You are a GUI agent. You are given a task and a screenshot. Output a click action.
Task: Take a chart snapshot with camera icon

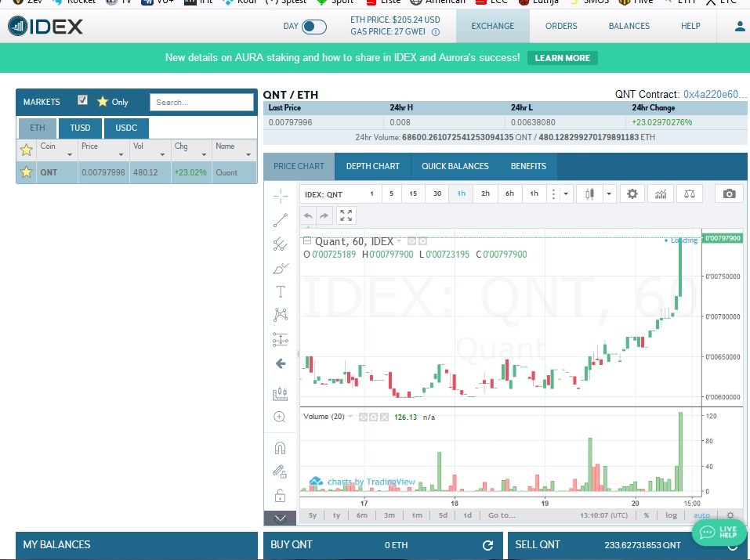coord(729,193)
